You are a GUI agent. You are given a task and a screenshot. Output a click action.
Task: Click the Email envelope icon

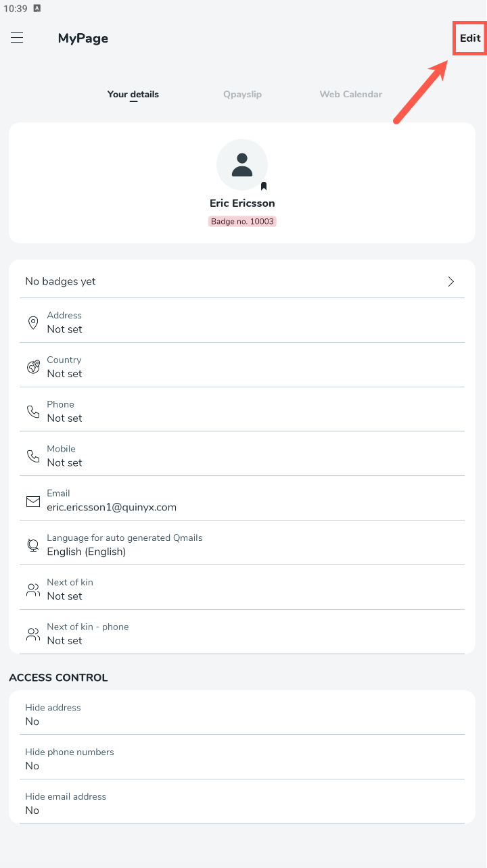click(x=33, y=501)
